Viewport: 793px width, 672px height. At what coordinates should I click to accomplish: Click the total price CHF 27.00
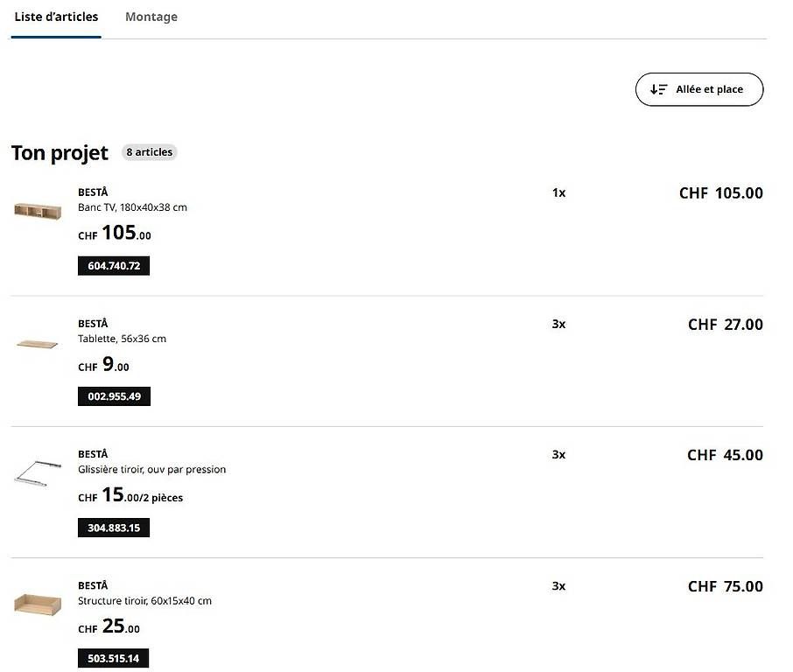pos(726,325)
